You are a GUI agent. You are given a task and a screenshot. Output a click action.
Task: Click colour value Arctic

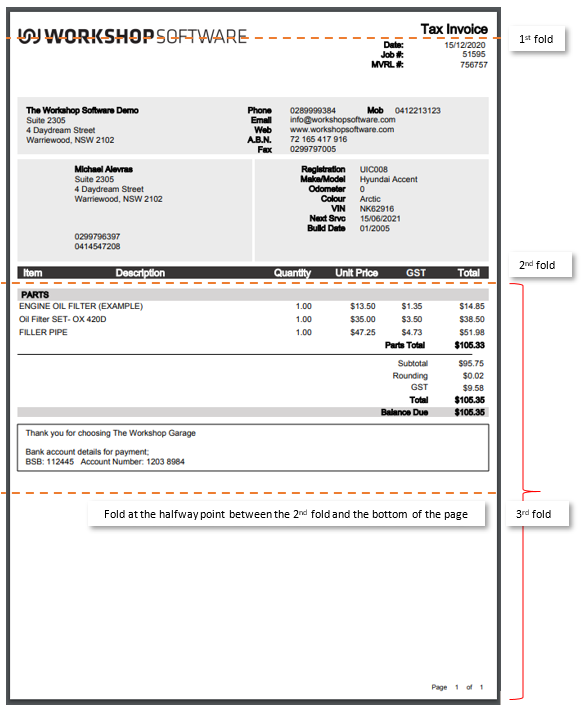click(370, 199)
